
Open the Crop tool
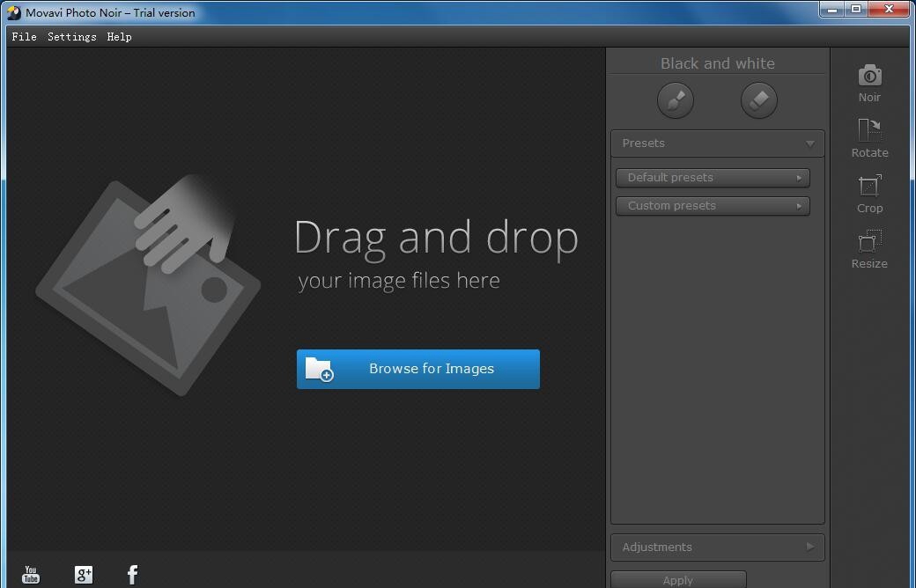pos(869,194)
